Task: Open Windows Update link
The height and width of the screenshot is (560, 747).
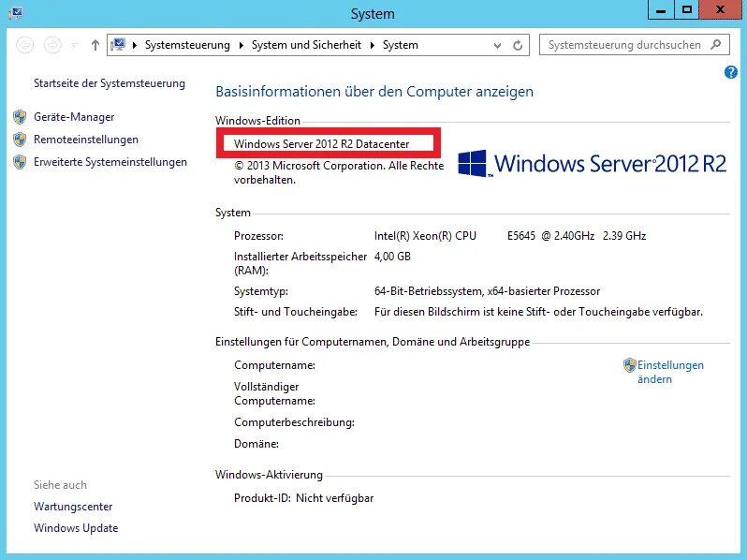Action: [x=76, y=528]
